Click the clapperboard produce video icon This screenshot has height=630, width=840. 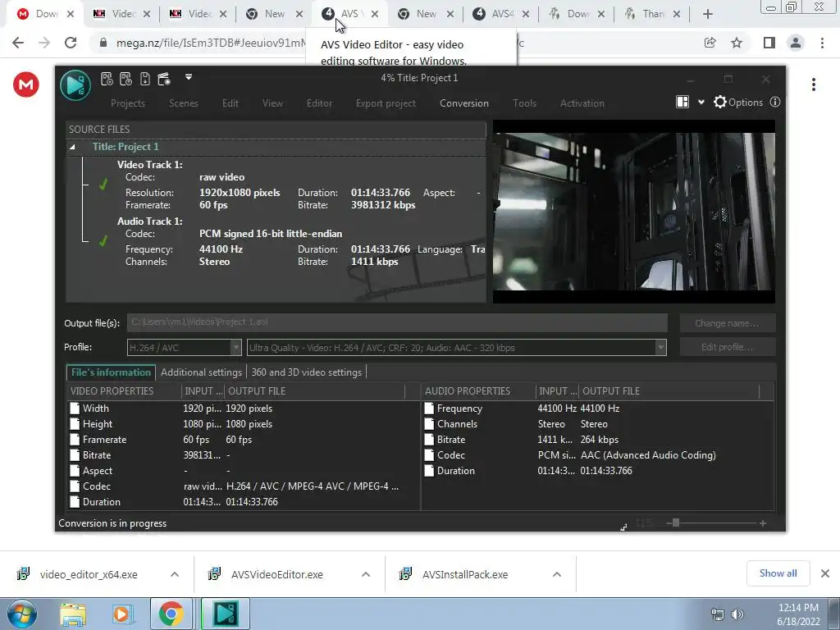164,80
